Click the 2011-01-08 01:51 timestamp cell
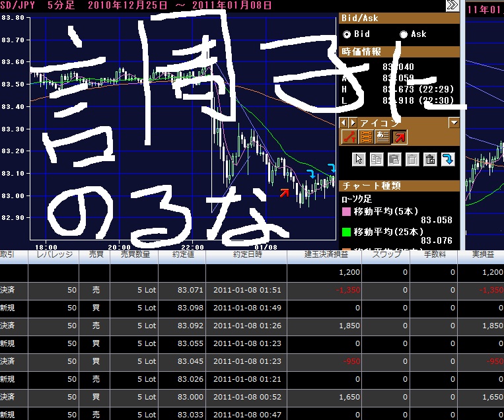 coord(247,290)
